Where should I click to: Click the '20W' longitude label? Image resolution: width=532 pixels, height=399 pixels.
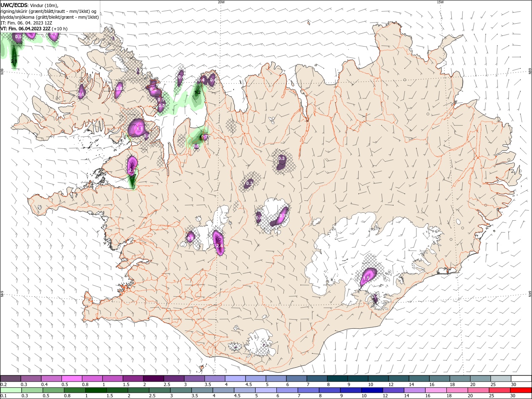point(222,2)
